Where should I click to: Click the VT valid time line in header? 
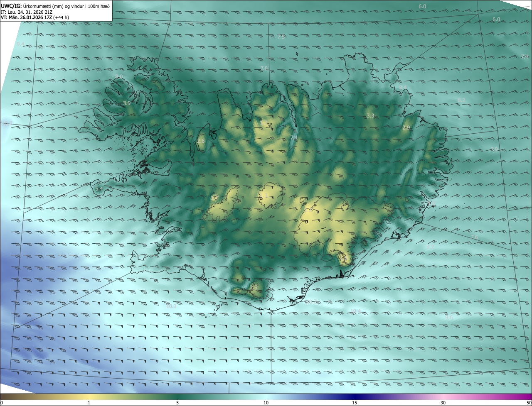coord(35,17)
